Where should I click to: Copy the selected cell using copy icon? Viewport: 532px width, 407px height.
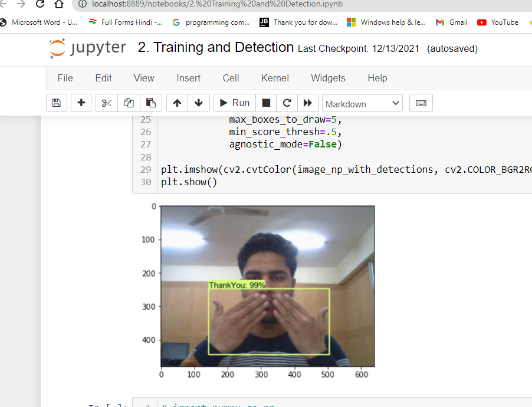129,103
